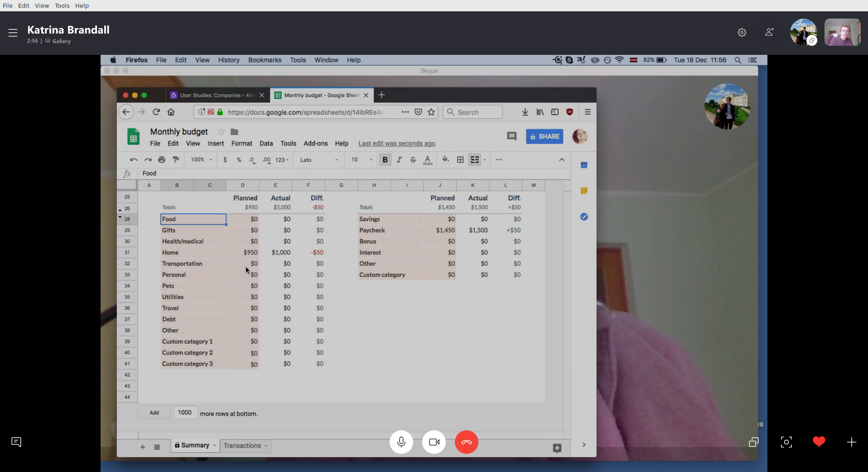Decrease decimal places
868x472 pixels.
click(x=252, y=160)
